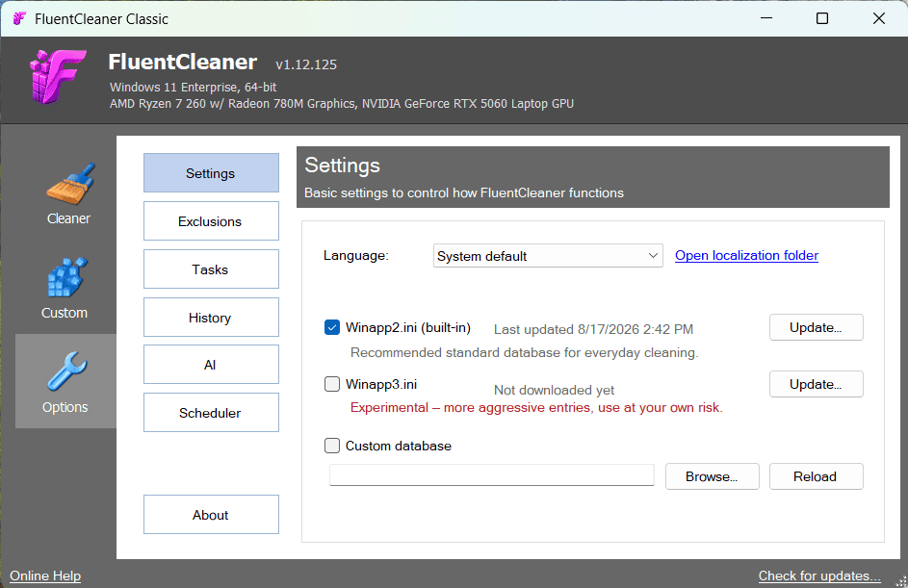The width and height of the screenshot is (908, 588).
Task: Click the custom database path field
Action: (x=492, y=475)
